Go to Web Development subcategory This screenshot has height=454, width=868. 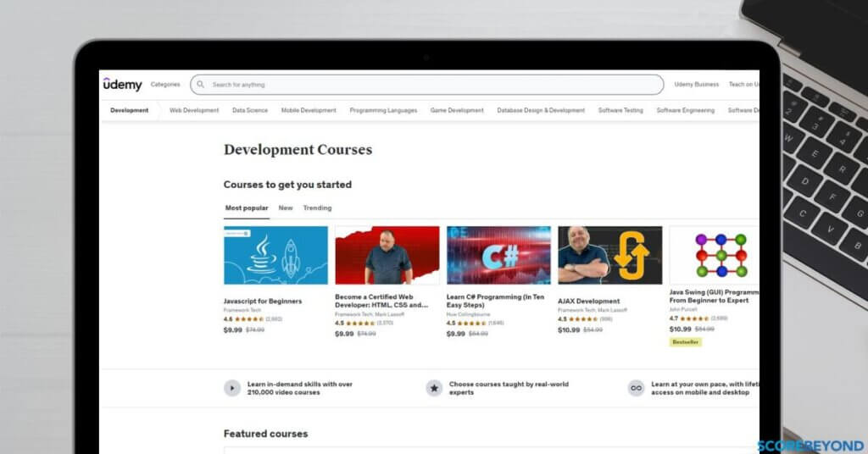click(194, 111)
